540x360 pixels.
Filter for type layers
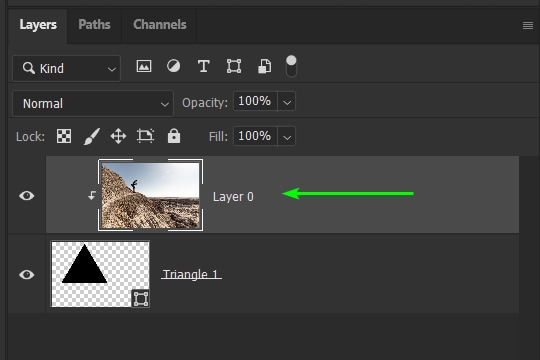(x=204, y=66)
